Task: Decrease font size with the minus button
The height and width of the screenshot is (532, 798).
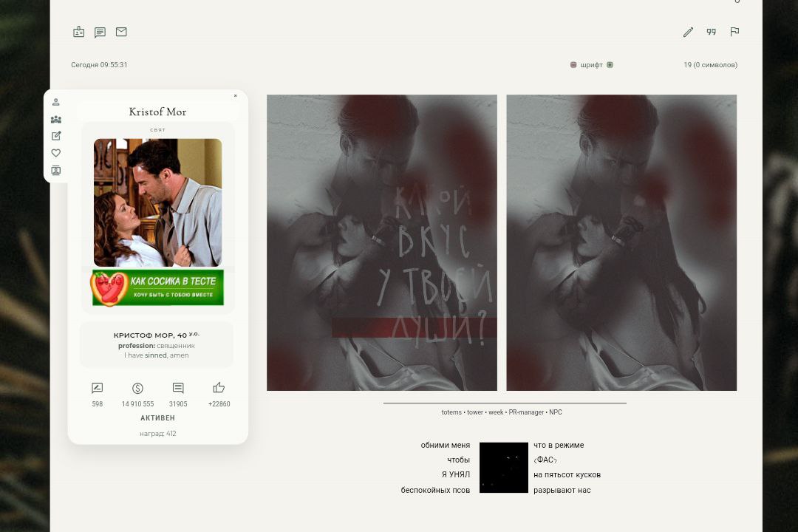Action: 573,65
